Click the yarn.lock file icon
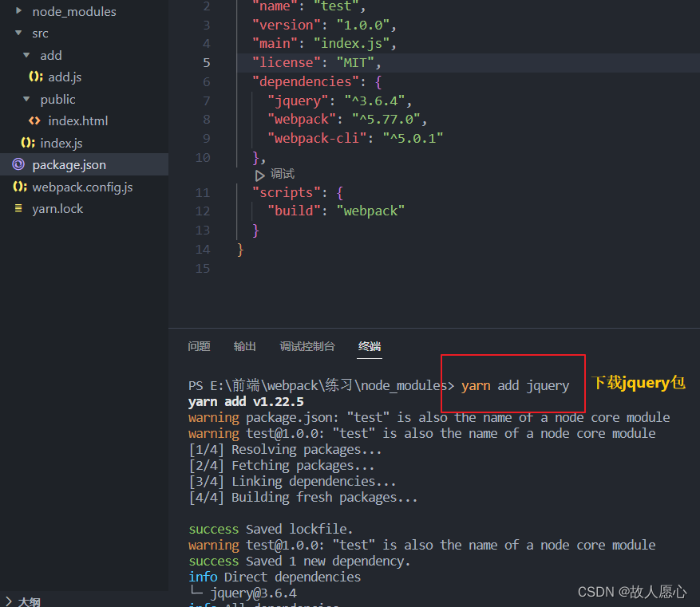 tap(18, 208)
